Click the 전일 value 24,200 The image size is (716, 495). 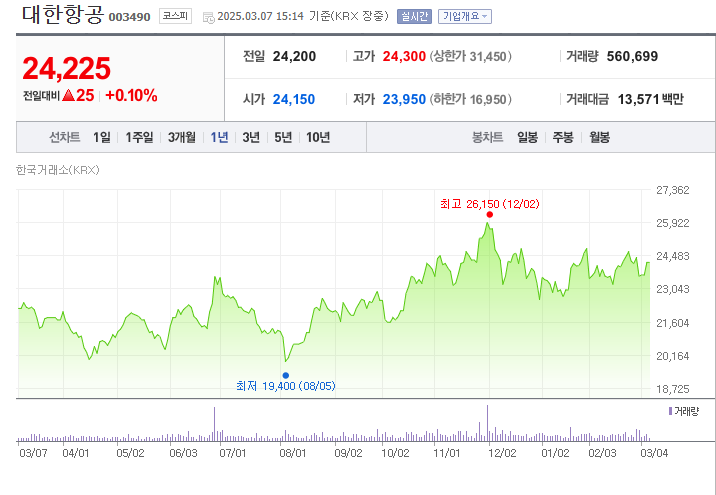tap(295, 56)
